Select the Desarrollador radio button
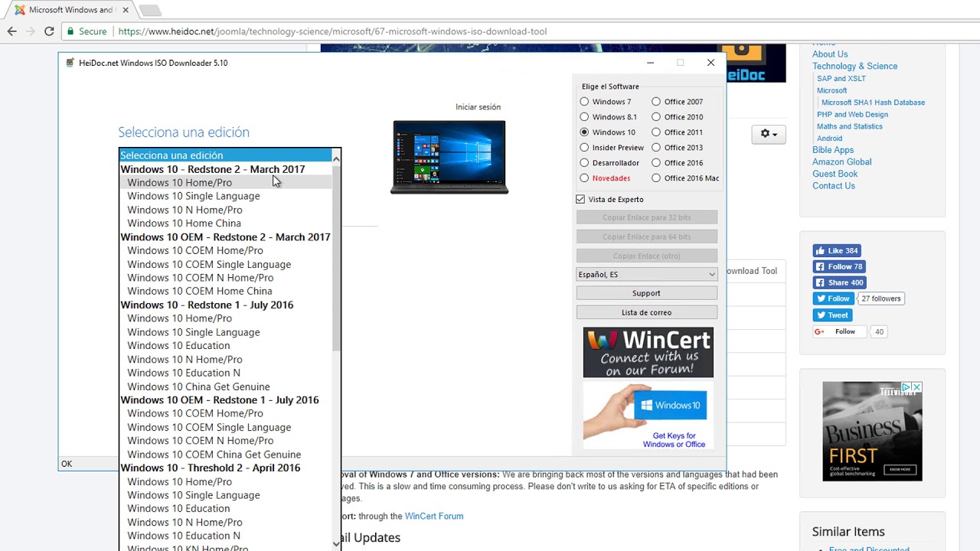This screenshot has height=551, width=980. point(584,163)
